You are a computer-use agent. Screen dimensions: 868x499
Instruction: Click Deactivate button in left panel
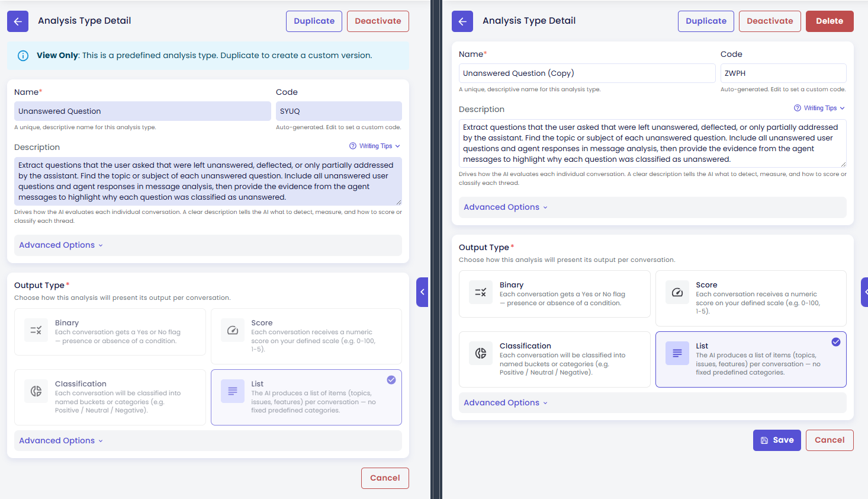pyautogui.click(x=378, y=21)
